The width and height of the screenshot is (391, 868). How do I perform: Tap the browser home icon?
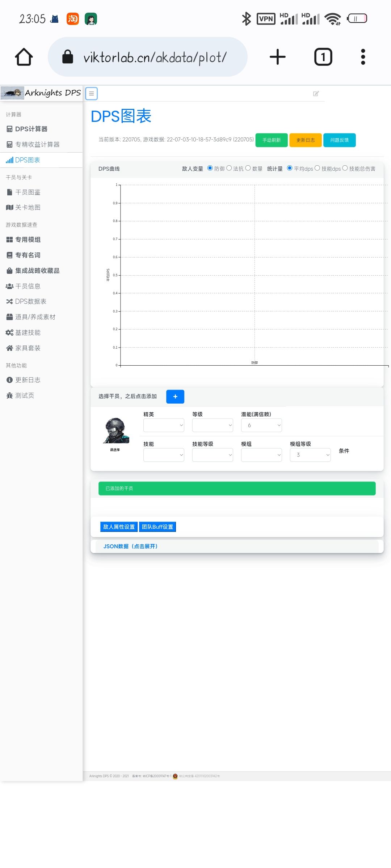click(24, 57)
